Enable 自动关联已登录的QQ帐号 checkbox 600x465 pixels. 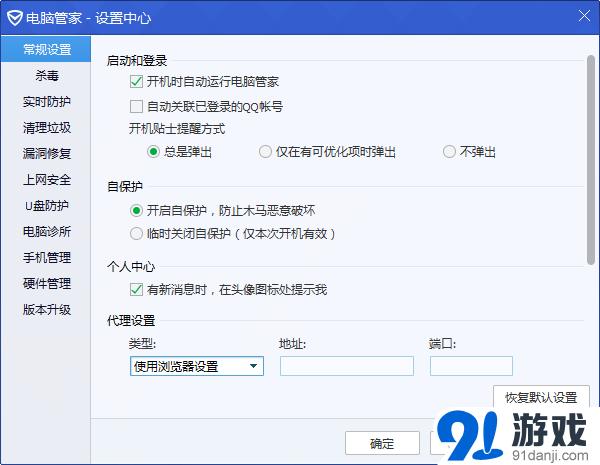click(x=136, y=106)
